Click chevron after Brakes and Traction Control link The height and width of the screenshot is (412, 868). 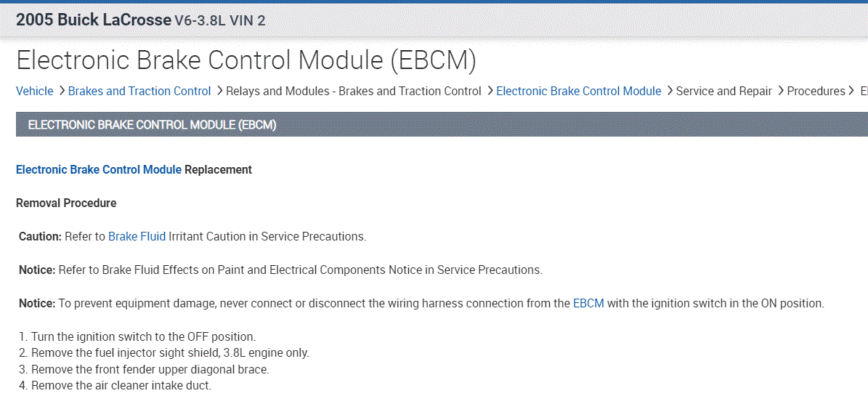tap(219, 91)
